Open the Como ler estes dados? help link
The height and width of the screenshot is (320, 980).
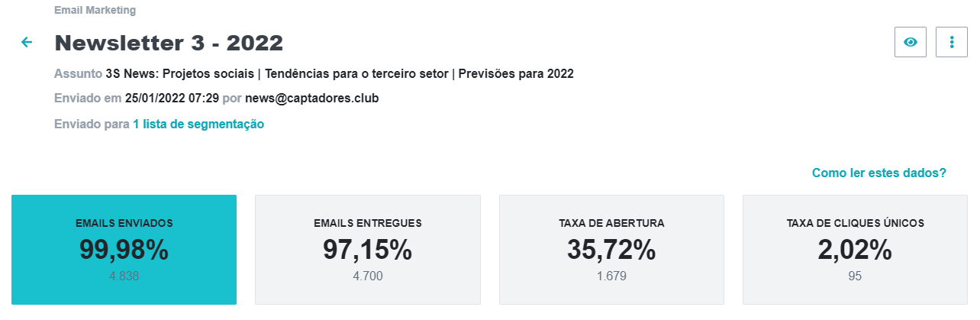coord(879,173)
